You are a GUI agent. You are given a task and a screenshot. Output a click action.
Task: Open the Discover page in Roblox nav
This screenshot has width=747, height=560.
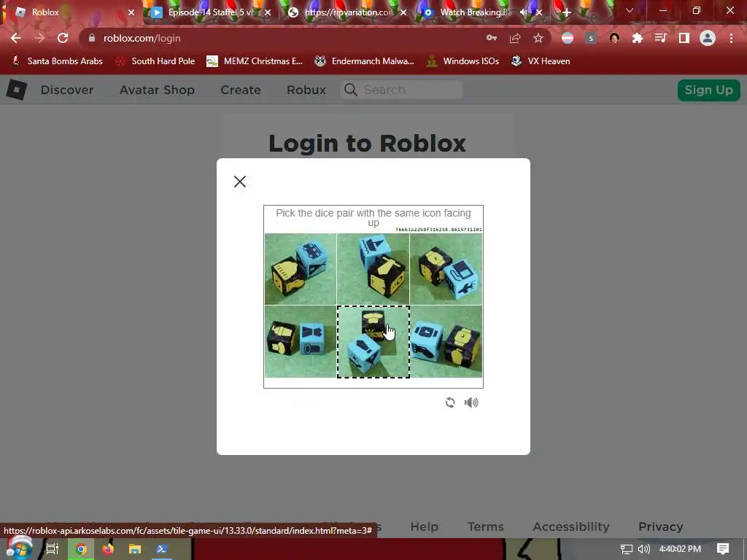pos(66,90)
